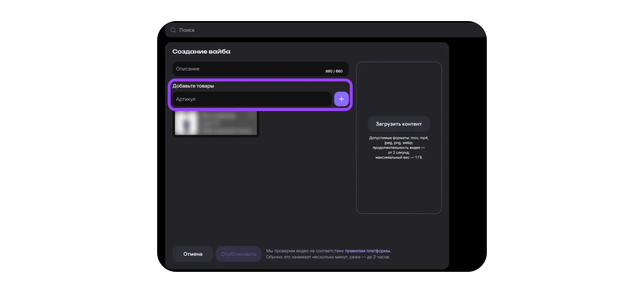The height and width of the screenshot is (291, 644).
Task: Click the purple plus add-product button
Action: pyautogui.click(x=341, y=99)
